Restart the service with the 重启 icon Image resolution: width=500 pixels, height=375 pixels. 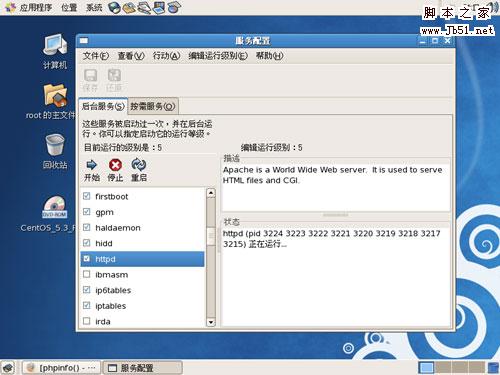coord(139,164)
